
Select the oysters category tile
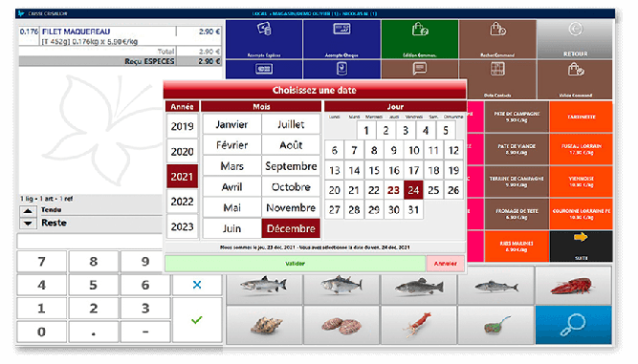click(x=341, y=325)
